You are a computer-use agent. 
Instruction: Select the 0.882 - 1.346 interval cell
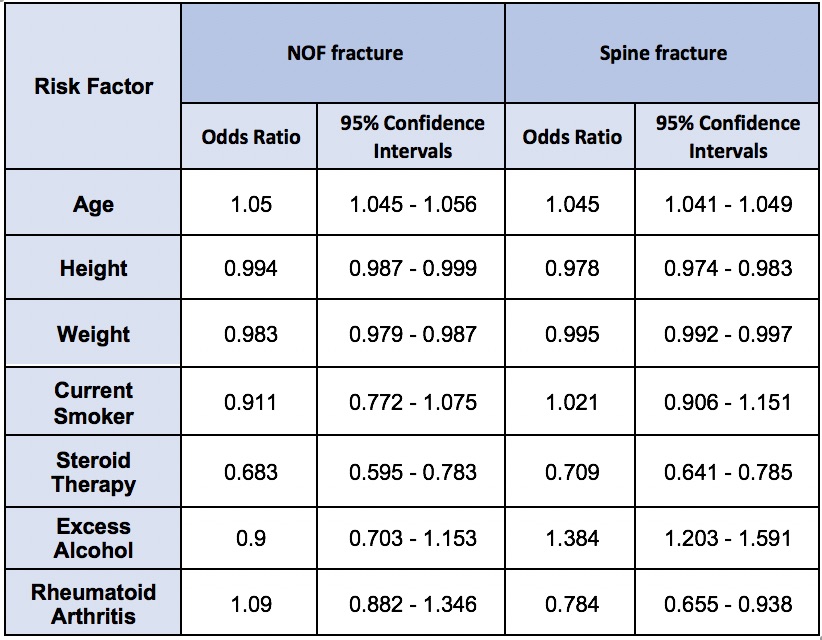click(412, 603)
